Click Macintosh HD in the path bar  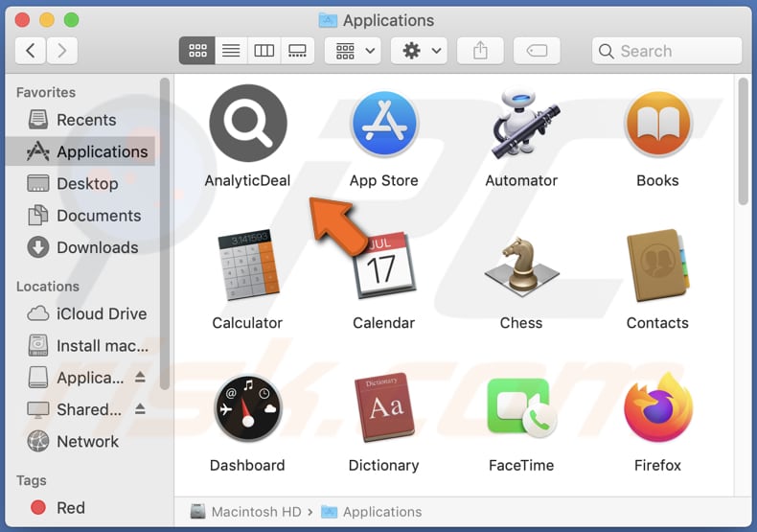click(246, 512)
